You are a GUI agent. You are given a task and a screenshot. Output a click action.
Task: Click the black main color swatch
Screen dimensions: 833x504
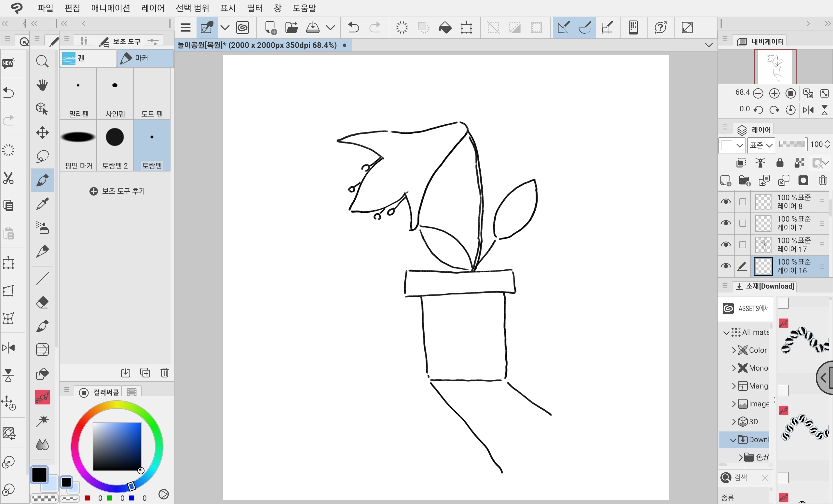coord(40,475)
